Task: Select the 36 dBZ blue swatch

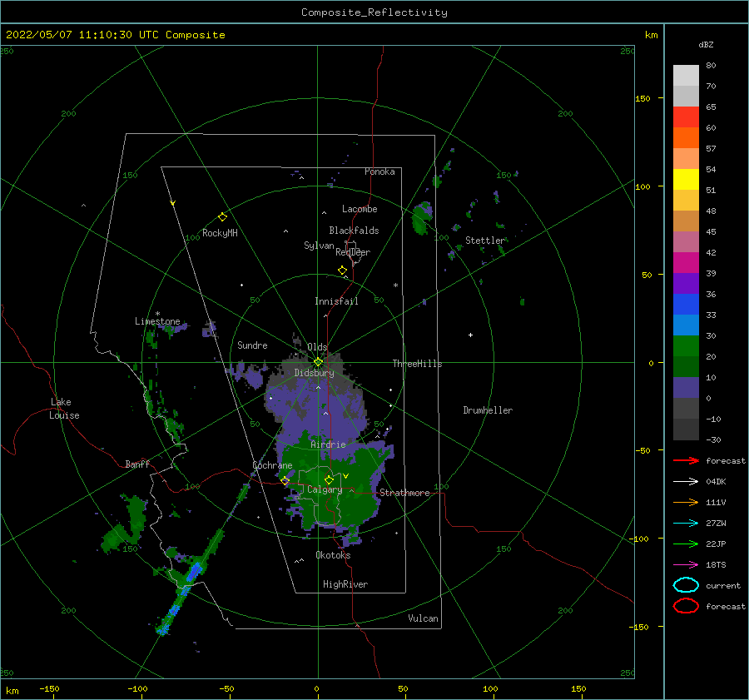Action: 686,305
